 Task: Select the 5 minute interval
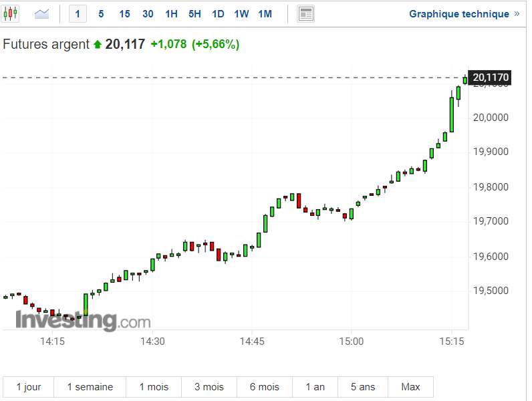coord(101,14)
